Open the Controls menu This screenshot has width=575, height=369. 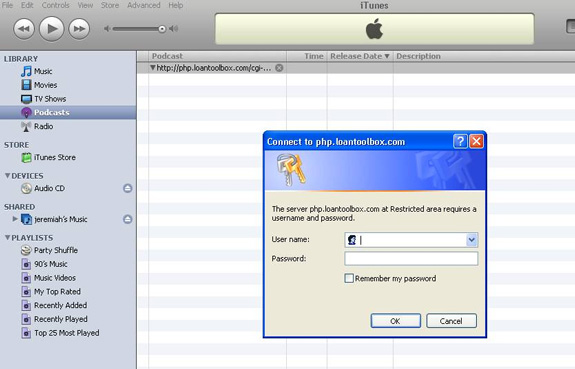click(x=55, y=5)
